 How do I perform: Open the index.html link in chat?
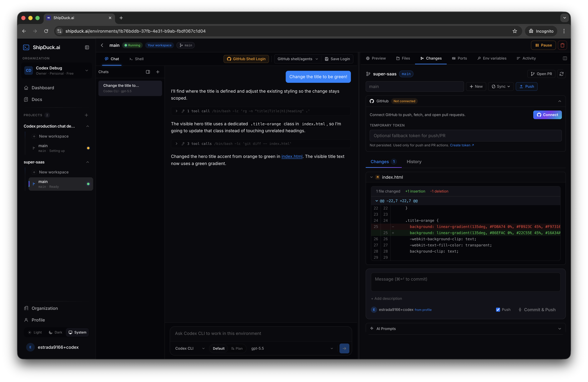(292, 157)
